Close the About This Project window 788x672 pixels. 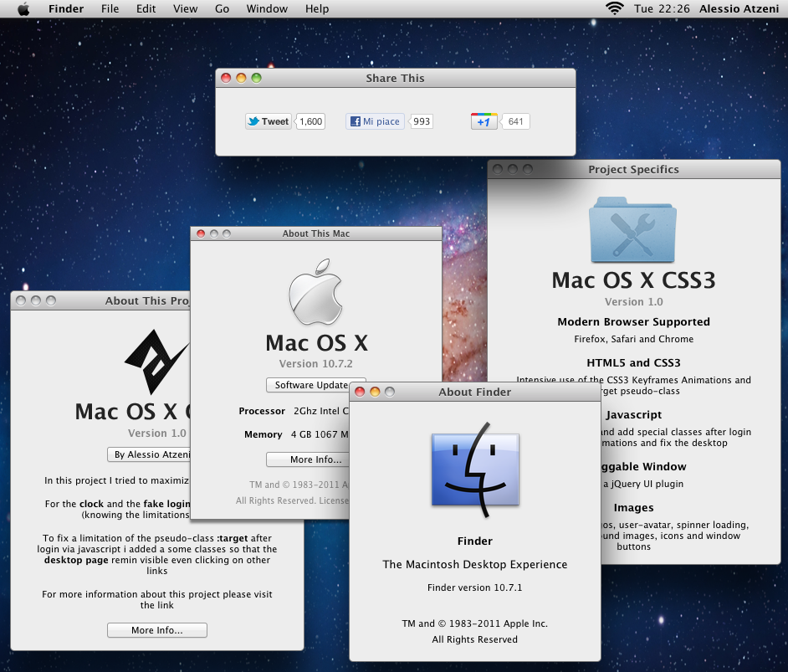click(21, 300)
